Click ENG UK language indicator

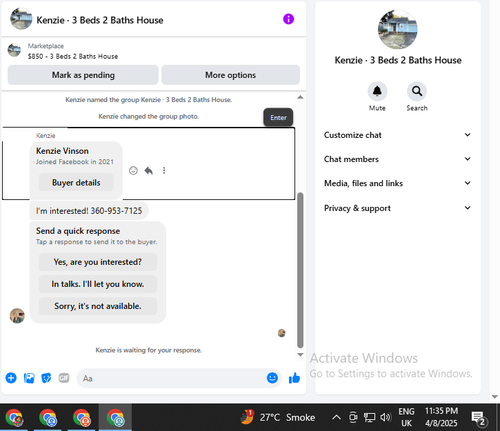click(406, 417)
